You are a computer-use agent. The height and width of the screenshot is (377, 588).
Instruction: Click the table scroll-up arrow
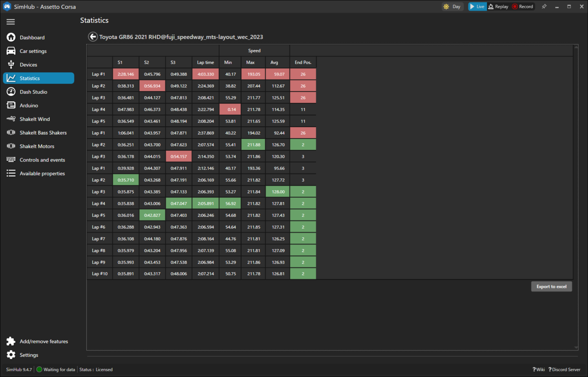[575, 47]
